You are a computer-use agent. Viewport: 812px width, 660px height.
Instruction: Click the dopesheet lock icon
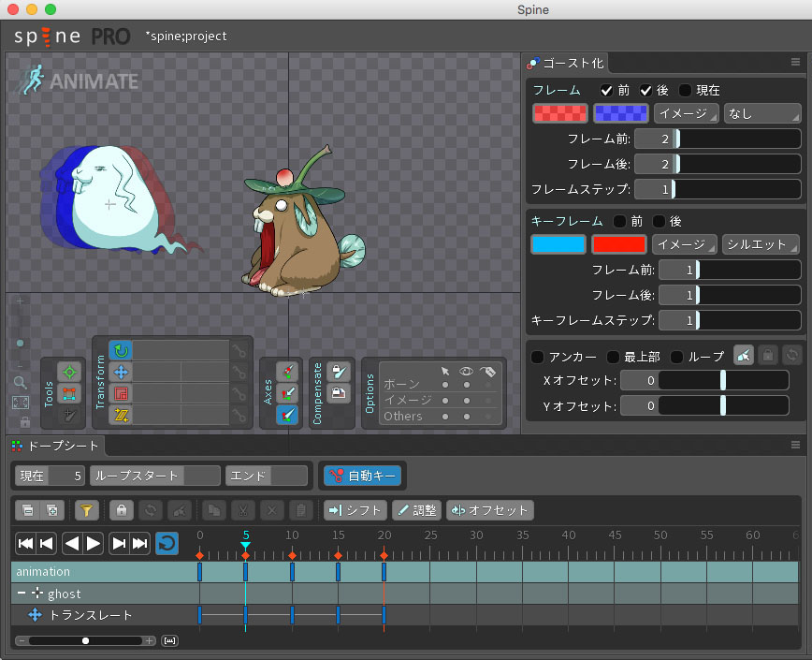point(122,511)
